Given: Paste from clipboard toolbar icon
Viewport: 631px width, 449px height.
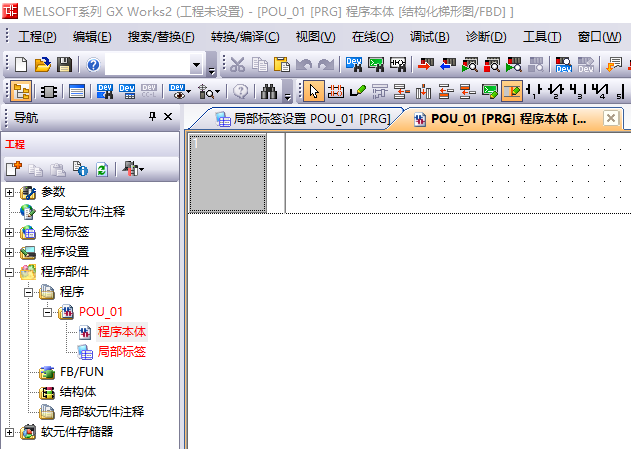Looking at the screenshot, I should click(x=282, y=64).
